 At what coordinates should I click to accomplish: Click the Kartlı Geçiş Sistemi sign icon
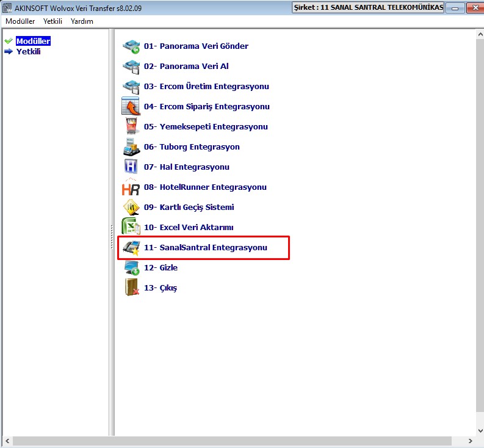[131, 207]
